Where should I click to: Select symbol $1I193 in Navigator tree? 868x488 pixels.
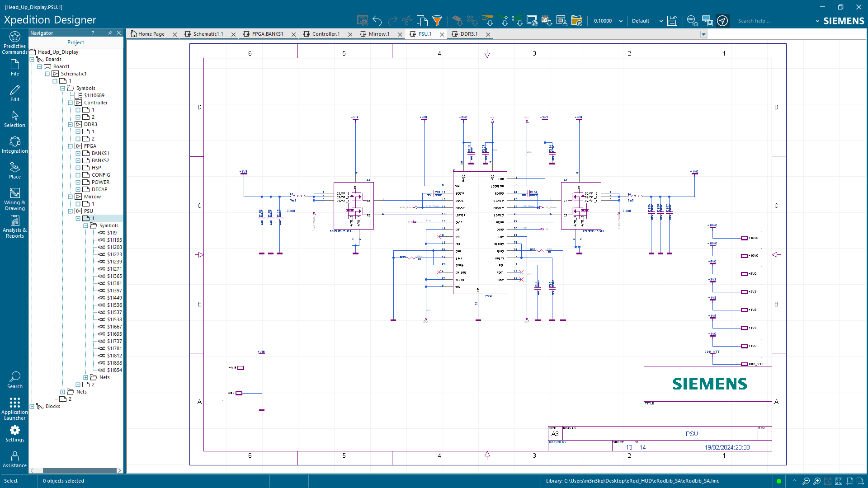click(114, 240)
